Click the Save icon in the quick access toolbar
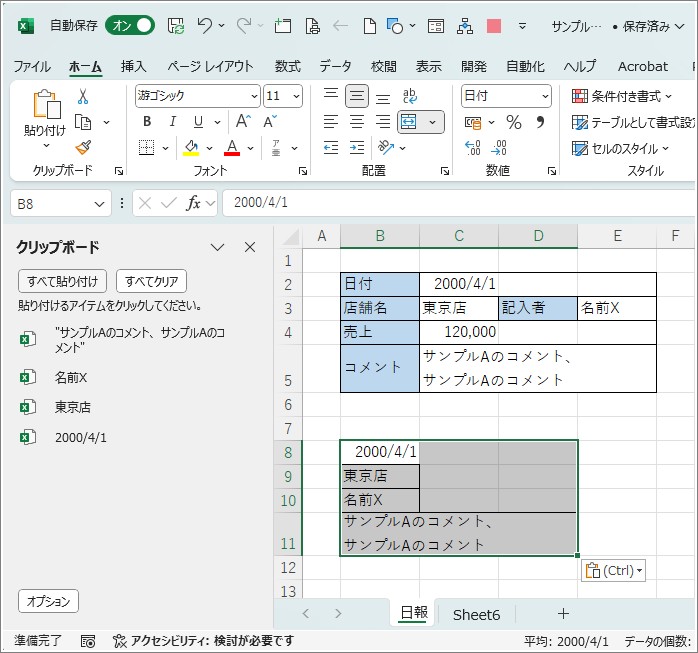The image size is (698, 653). click(x=176, y=26)
